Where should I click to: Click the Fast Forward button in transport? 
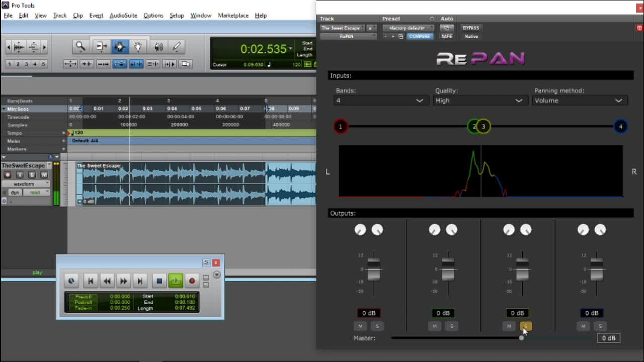point(123,281)
